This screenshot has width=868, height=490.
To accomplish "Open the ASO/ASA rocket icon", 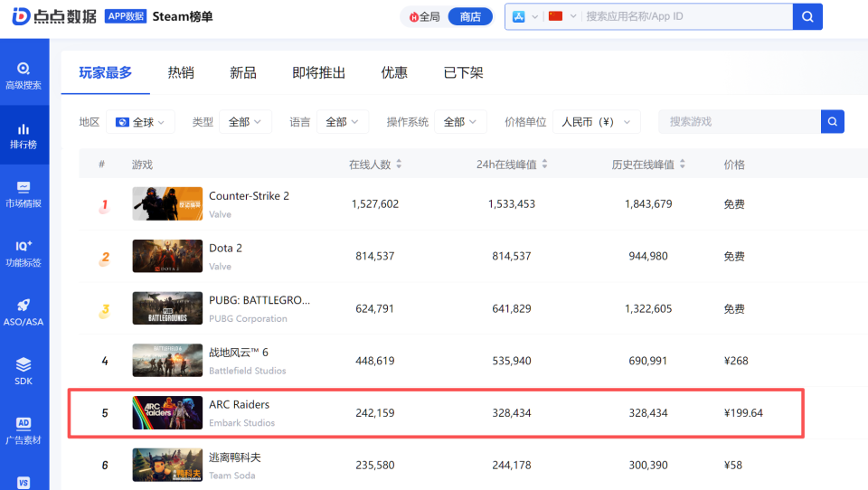I will click(24, 312).
